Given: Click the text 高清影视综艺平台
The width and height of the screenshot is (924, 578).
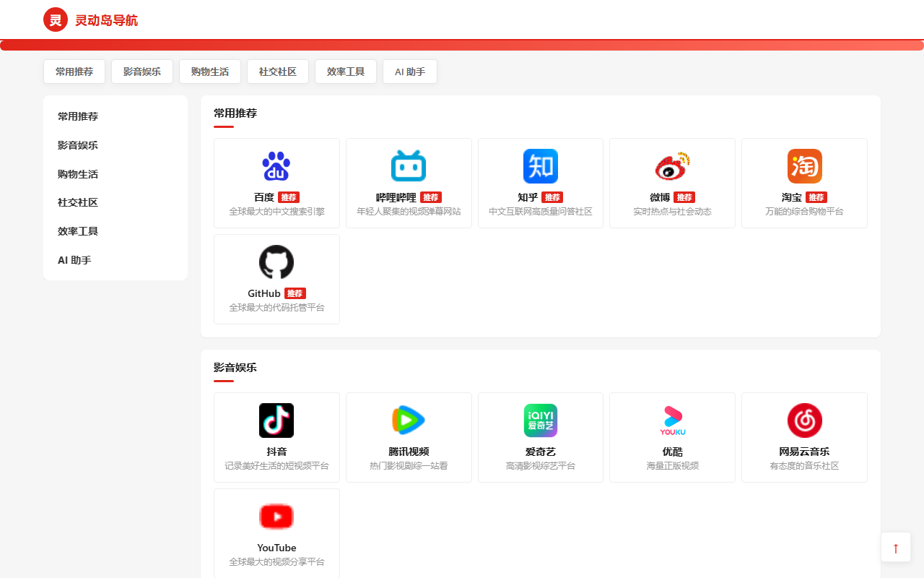Looking at the screenshot, I should click(x=541, y=466).
